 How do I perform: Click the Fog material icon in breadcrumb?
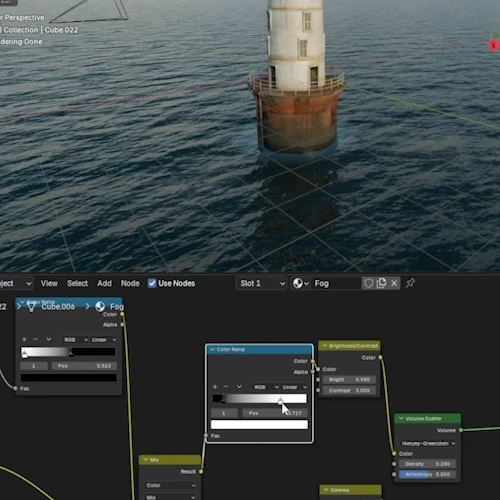point(100,306)
